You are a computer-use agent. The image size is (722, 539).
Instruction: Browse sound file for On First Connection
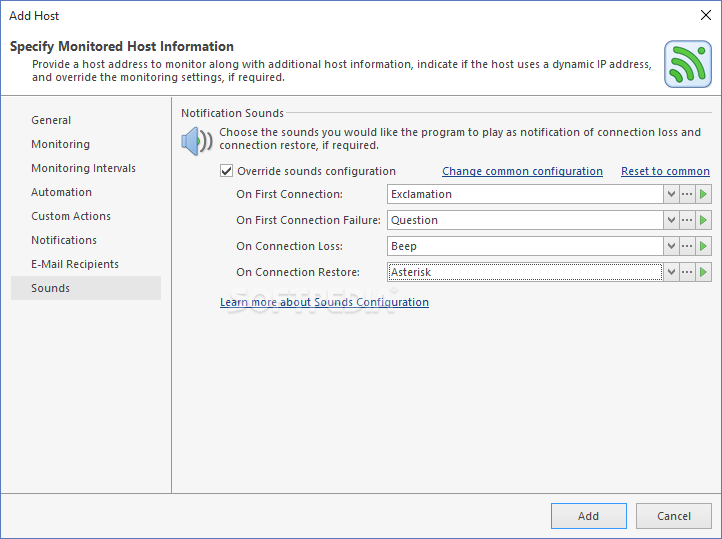click(687, 194)
